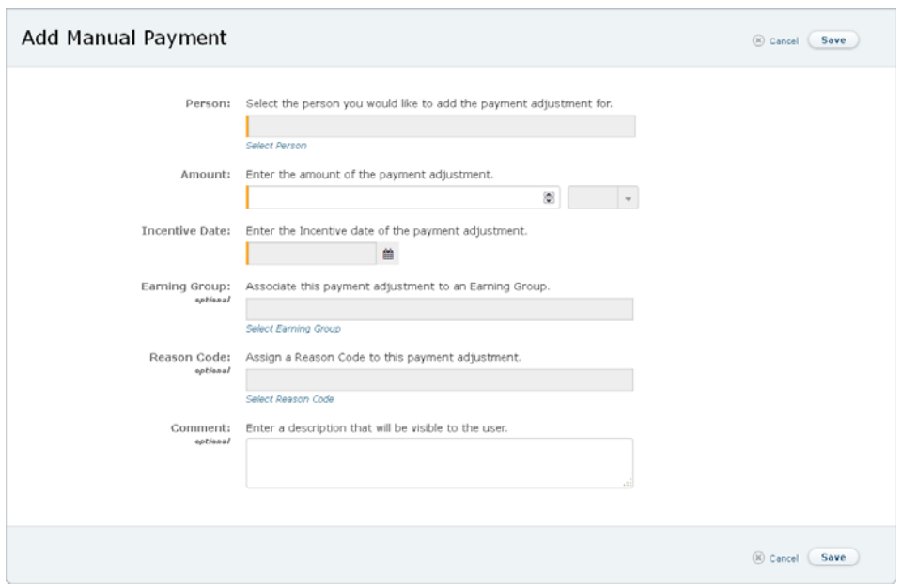Click the X icon beside bottom Cancel
Screen dimensions: 902x588
(x=757, y=558)
